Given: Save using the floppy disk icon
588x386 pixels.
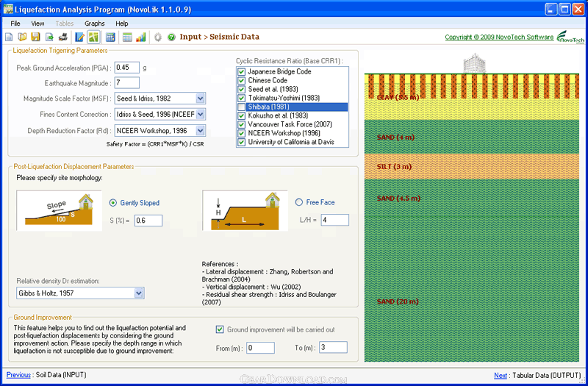Looking at the screenshot, I should (35, 37).
